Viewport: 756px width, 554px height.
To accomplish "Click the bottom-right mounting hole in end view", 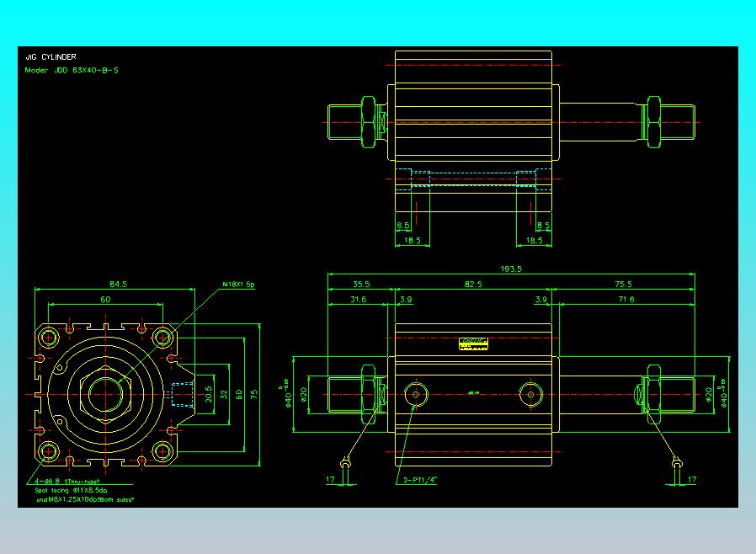I will click(162, 452).
